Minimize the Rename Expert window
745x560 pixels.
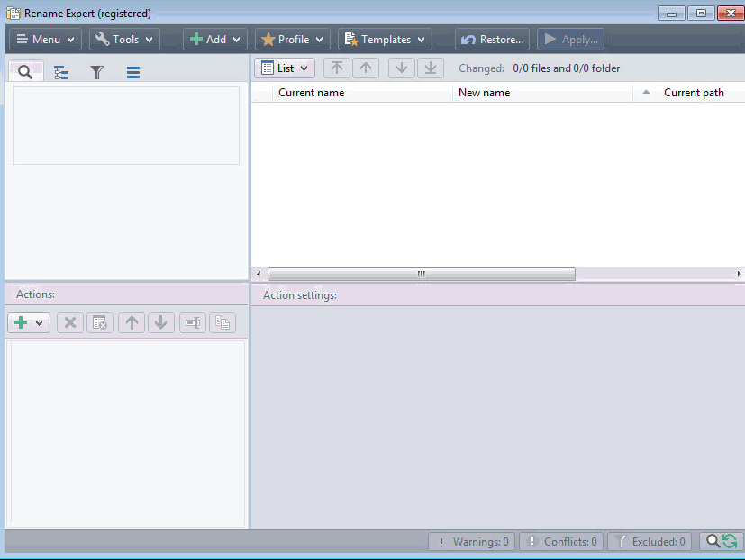tap(671, 14)
